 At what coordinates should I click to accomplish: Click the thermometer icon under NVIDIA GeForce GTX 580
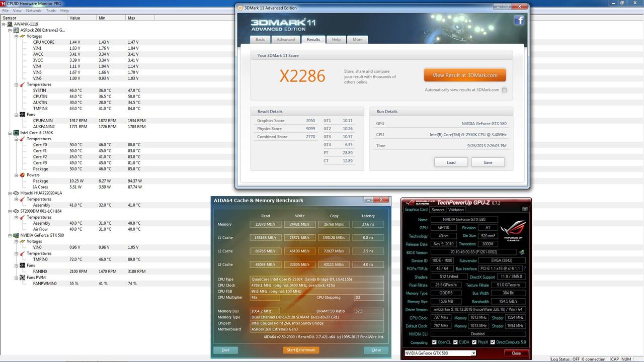22,253
